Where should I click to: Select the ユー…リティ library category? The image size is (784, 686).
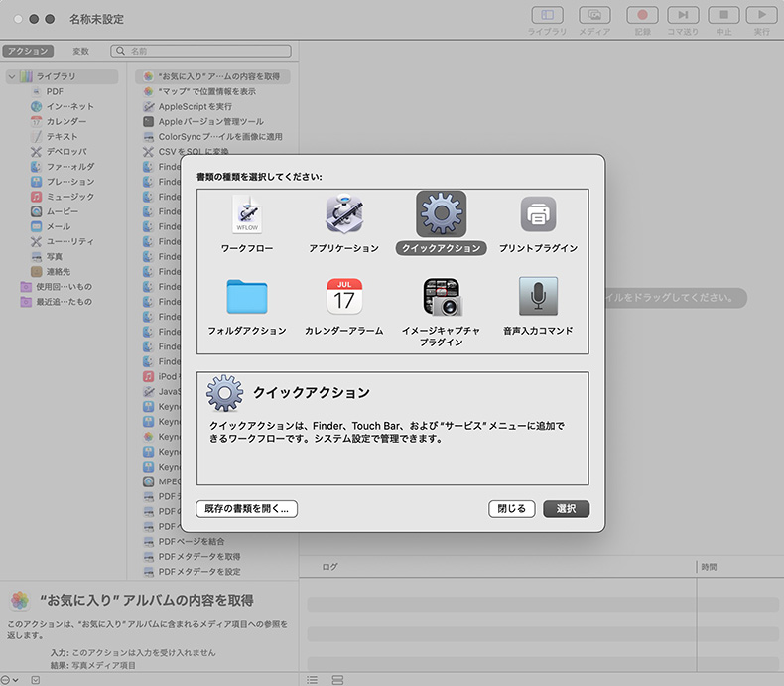(x=62, y=241)
